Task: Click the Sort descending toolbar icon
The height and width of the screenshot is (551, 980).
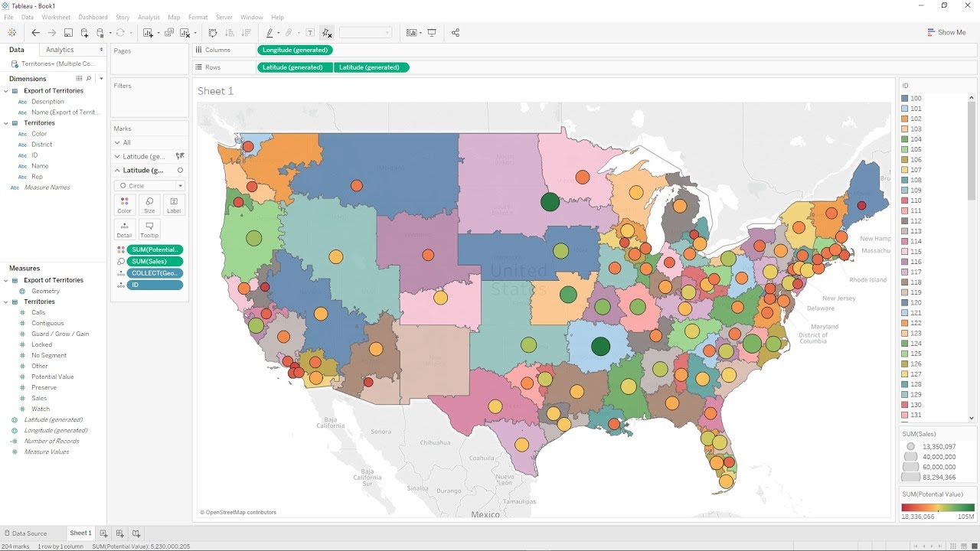Action: click(246, 33)
